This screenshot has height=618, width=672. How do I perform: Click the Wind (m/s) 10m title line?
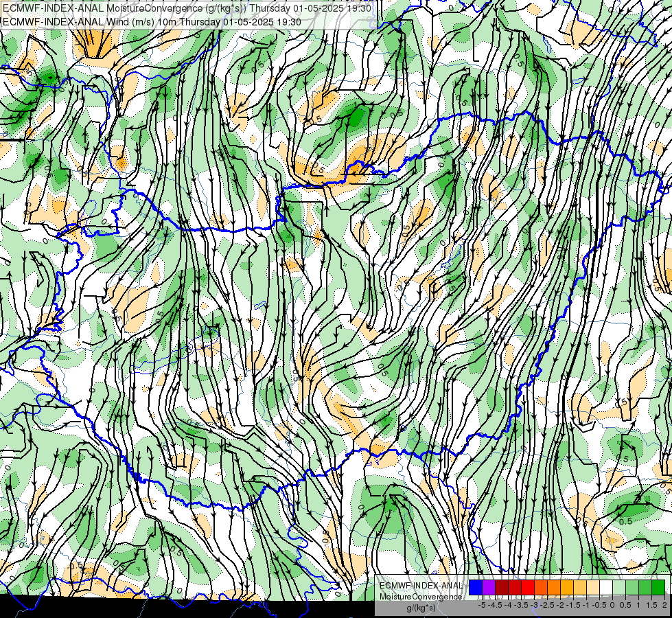(x=152, y=22)
